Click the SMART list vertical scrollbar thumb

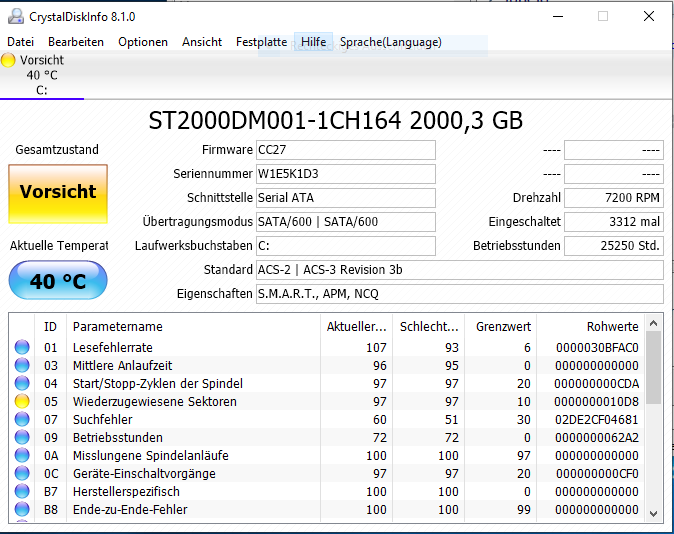pos(654,368)
